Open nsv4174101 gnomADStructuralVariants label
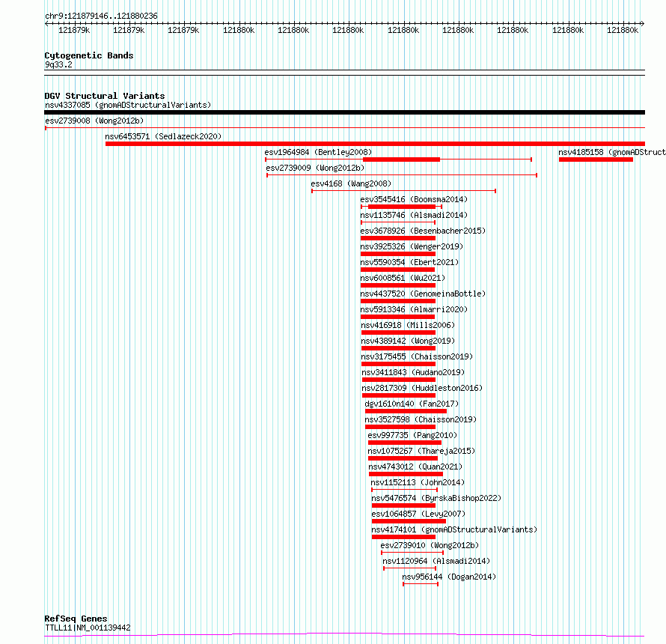The width and height of the screenshot is (666, 644). 454,529
